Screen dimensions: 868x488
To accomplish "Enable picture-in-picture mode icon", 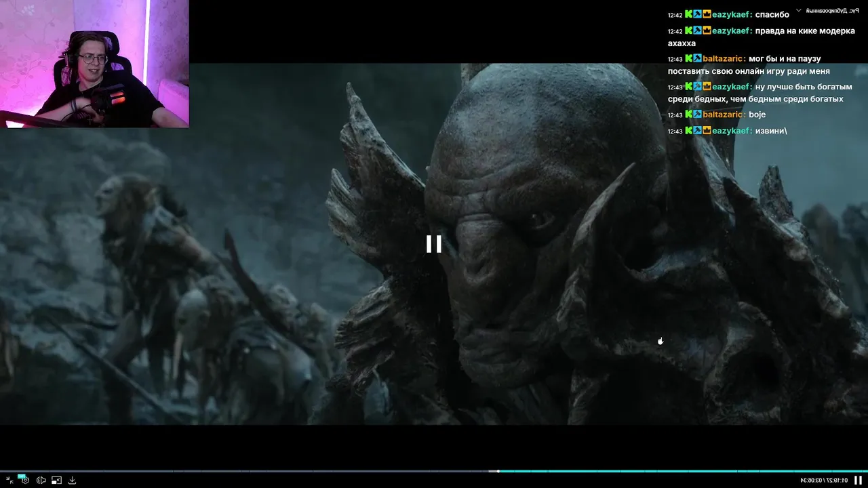I will point(56,481).
